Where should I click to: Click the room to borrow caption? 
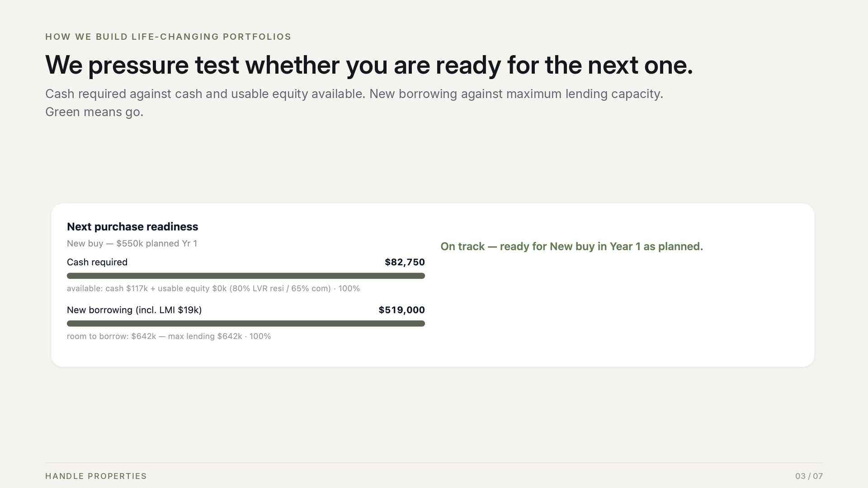point(169,336)
